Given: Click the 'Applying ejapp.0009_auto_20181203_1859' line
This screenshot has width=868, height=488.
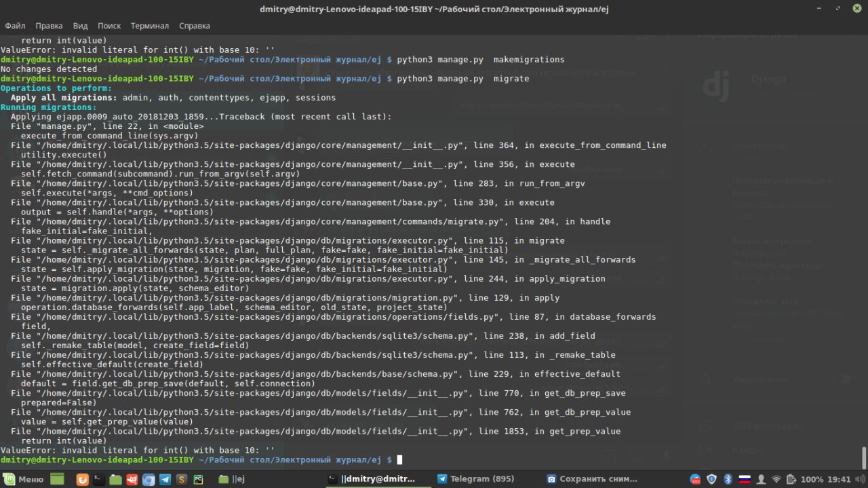Looking at the screenshot, I should pyautogui.click(x=201, y=117).
